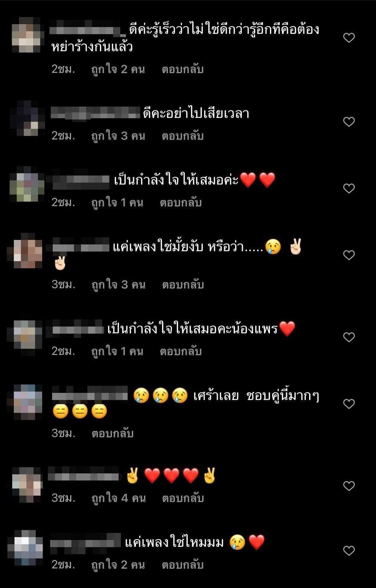Viewport: 376px width, 588px height.
Task: Open avatar of 'ดีคะอย่าไปเสียเวลา' commenter
Action: (x=26, y=118)
